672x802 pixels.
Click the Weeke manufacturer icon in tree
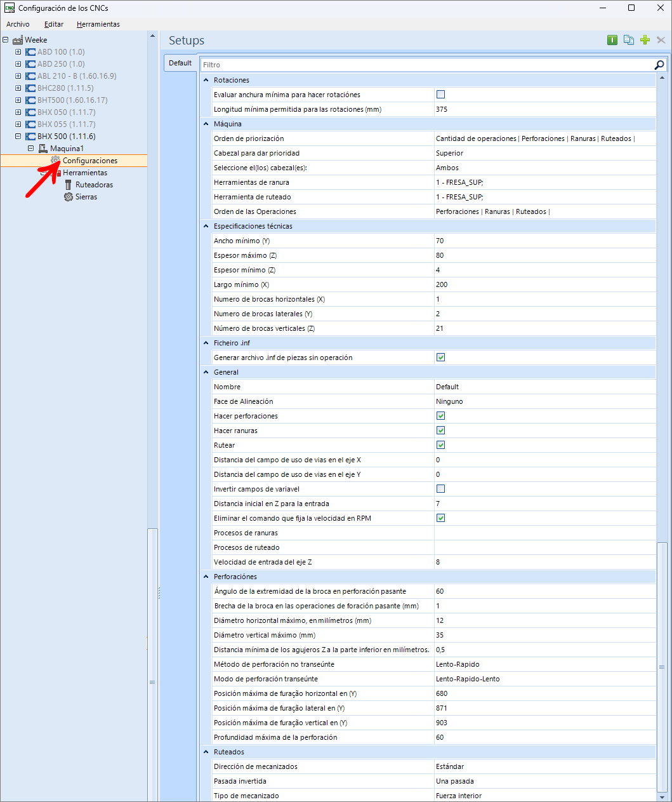coord(18,40)
